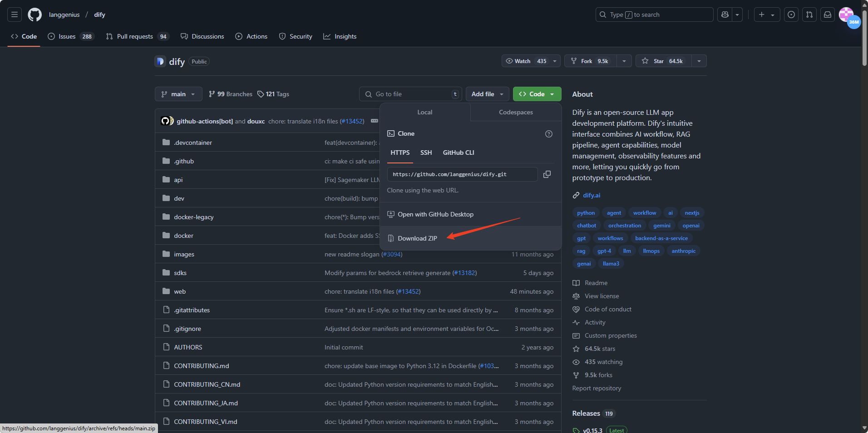Select the backend-as-a-service topic tag
This screenshot has width=868, height=433.
[x=661, y=238]
